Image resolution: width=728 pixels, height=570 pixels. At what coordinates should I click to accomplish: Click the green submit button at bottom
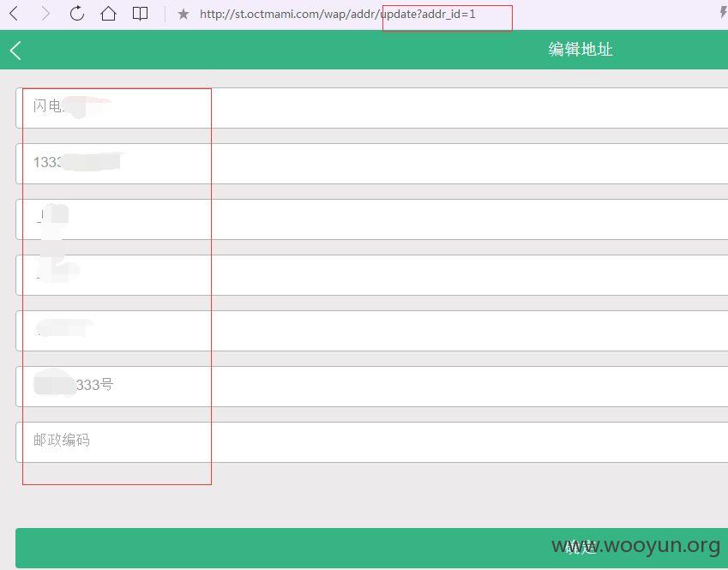371,548
